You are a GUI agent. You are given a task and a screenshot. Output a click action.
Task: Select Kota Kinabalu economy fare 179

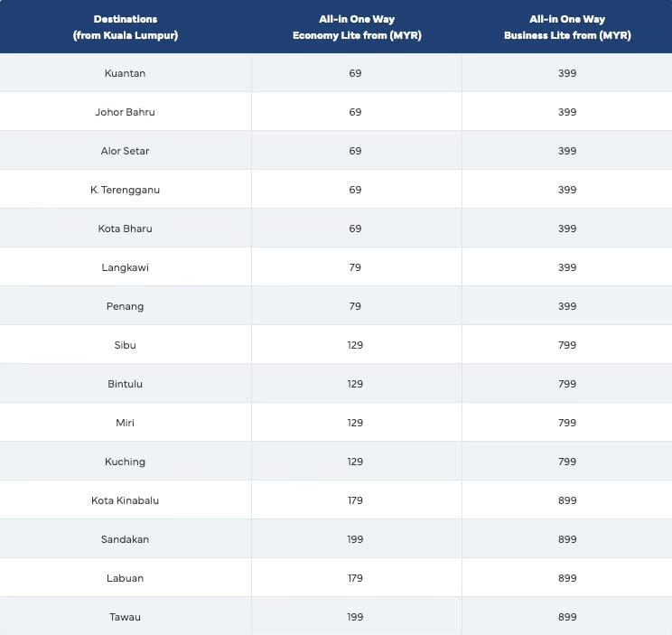coord(355,500)
